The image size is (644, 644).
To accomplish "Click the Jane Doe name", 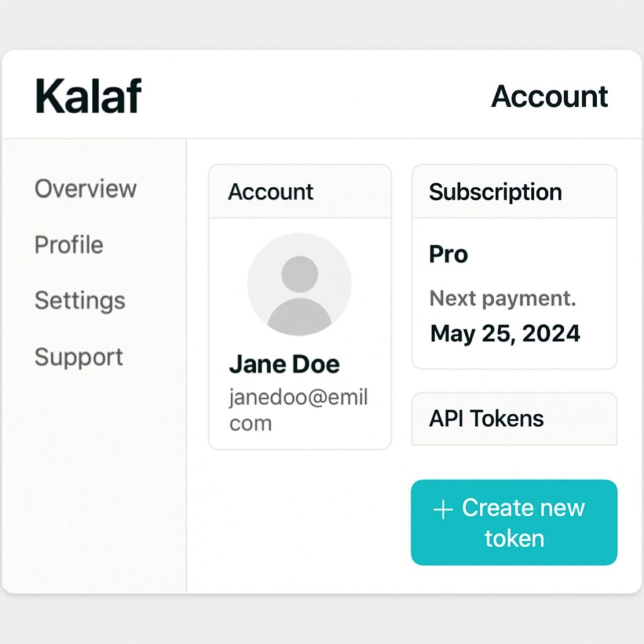I will coord(284,364).
